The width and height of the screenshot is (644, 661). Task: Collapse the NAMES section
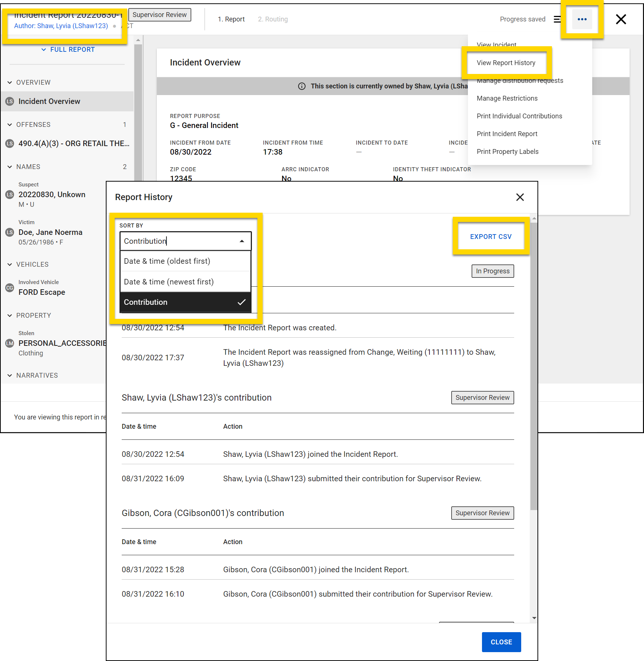click(x=10, y=167)
